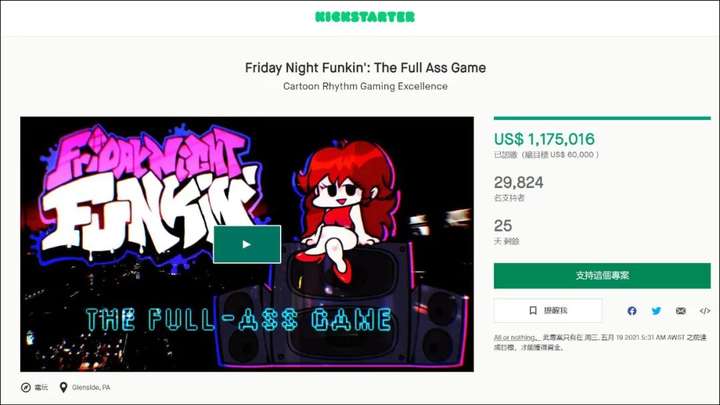The width and height of the screenshot is (720, 405).
Task: Click the green back this project button
Action: 602,276
